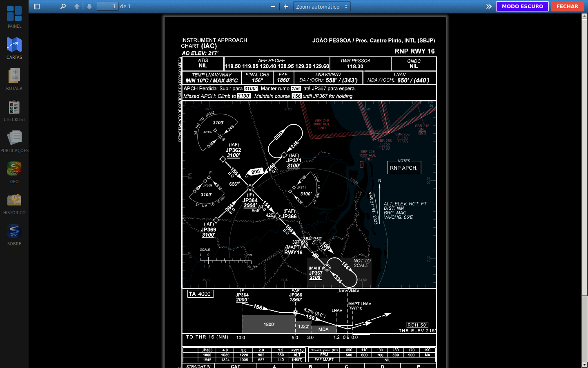Screen dimensions: 588x368
Task: Click the JP364 IF waypoint label
Action: 250,200
